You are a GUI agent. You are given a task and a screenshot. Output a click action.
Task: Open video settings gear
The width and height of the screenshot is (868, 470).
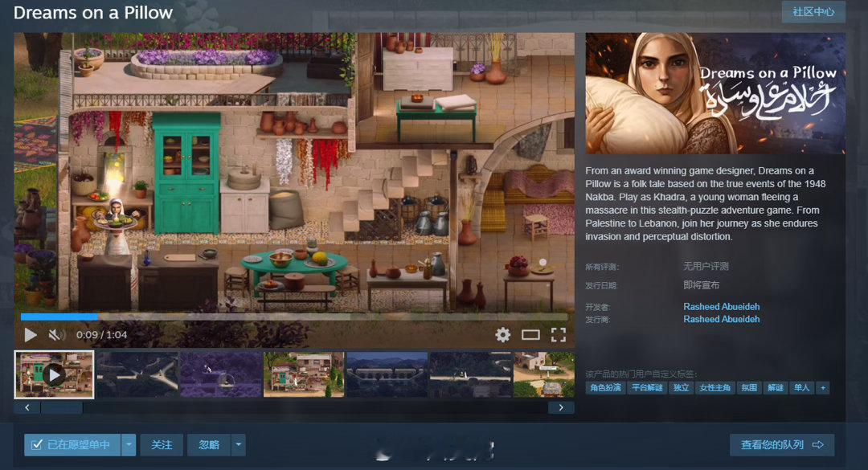pos(502,334)
